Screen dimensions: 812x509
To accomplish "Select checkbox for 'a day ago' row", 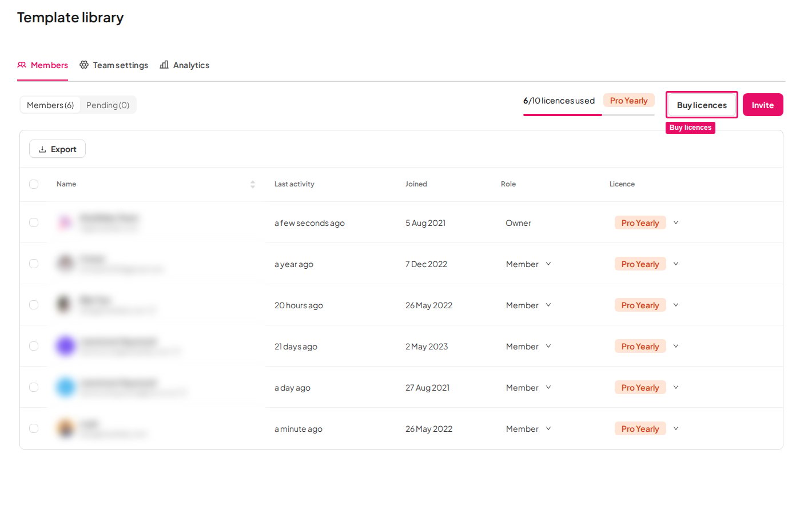I will tap(34, 387).
